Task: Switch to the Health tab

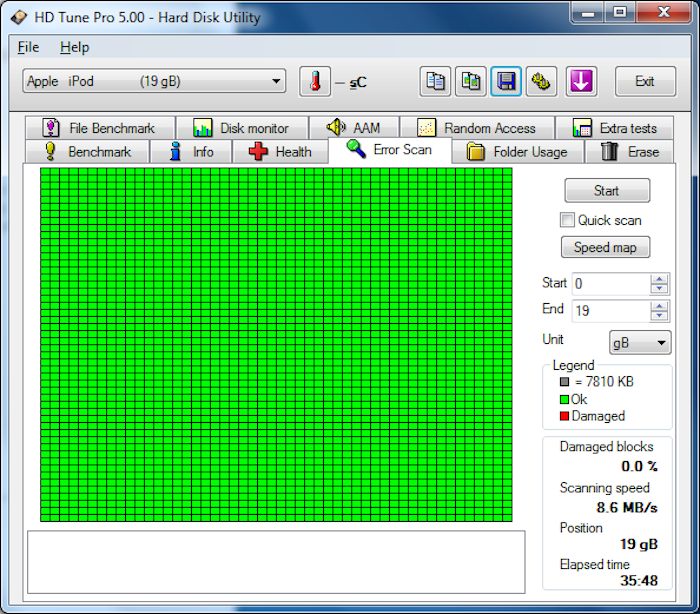Action: [x=280, y=151]
